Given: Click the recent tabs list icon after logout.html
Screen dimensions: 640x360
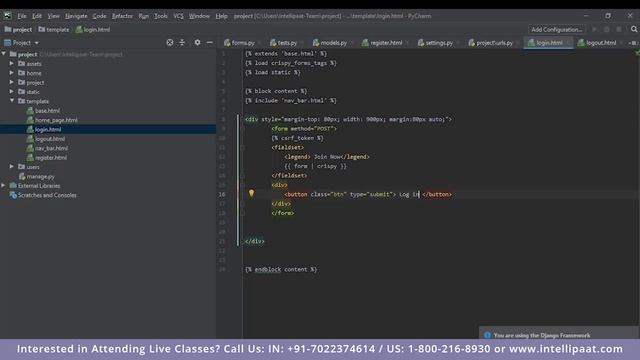Looking at the screenshot, I should 633,42.
